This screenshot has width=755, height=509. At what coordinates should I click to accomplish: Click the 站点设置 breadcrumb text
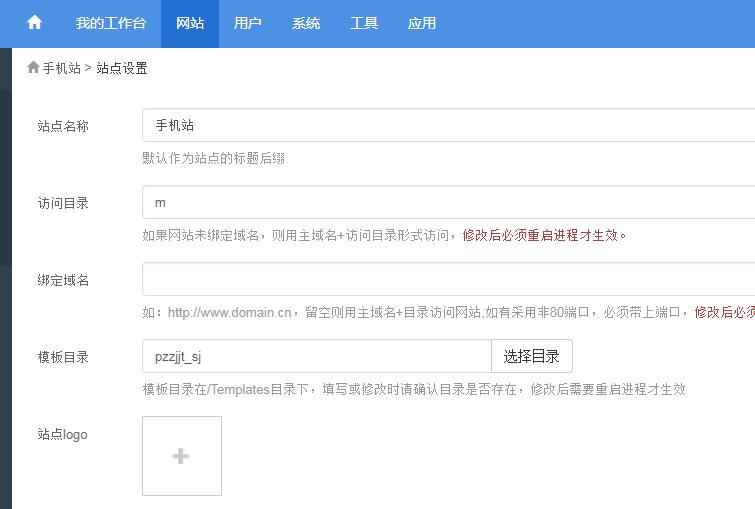click(x=122, y=68)
